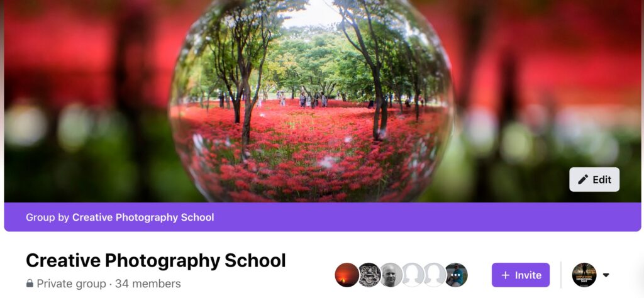Screen dimensions: 644x298
Task: Invite people using the purple Invite button
Action: coord(520,275)
